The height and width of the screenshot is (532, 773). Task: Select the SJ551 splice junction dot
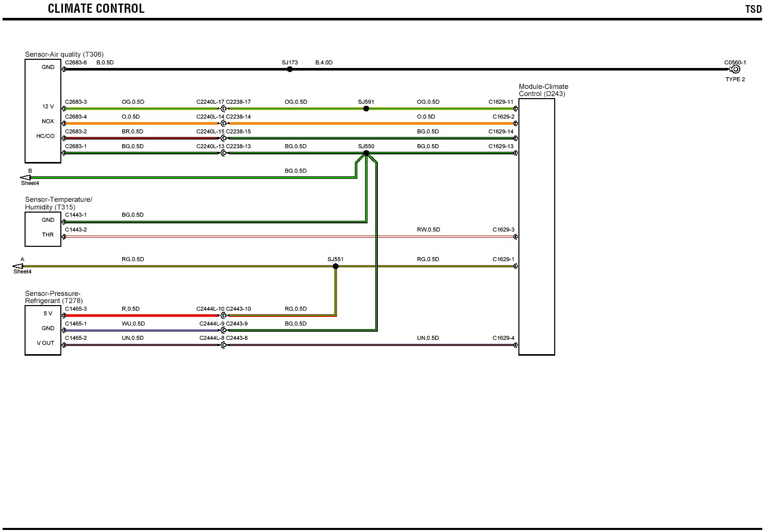pyautogui.click(x=335, y=266)
